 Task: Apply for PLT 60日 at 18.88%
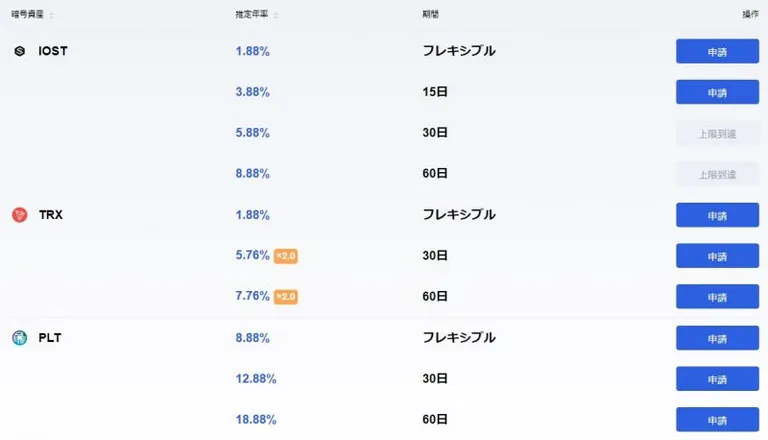coord(718,419)
